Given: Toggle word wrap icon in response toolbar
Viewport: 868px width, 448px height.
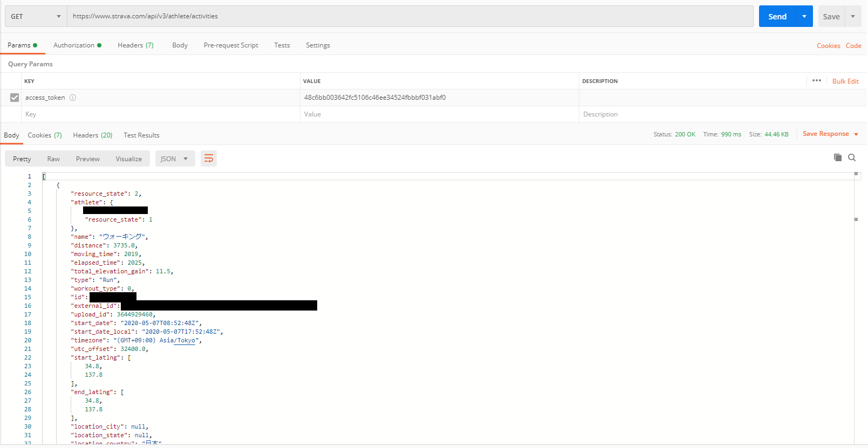Looking at the screenshot, I should click(209, 158).
